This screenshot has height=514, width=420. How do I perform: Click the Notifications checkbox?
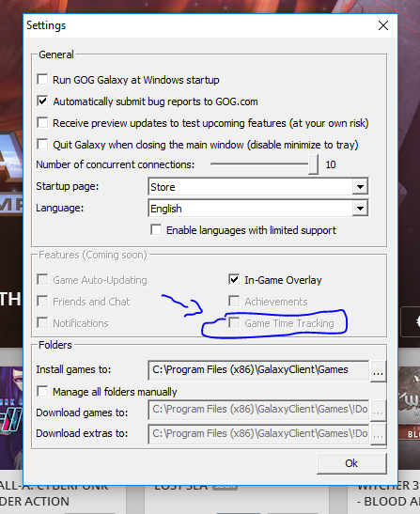(42, 323)
